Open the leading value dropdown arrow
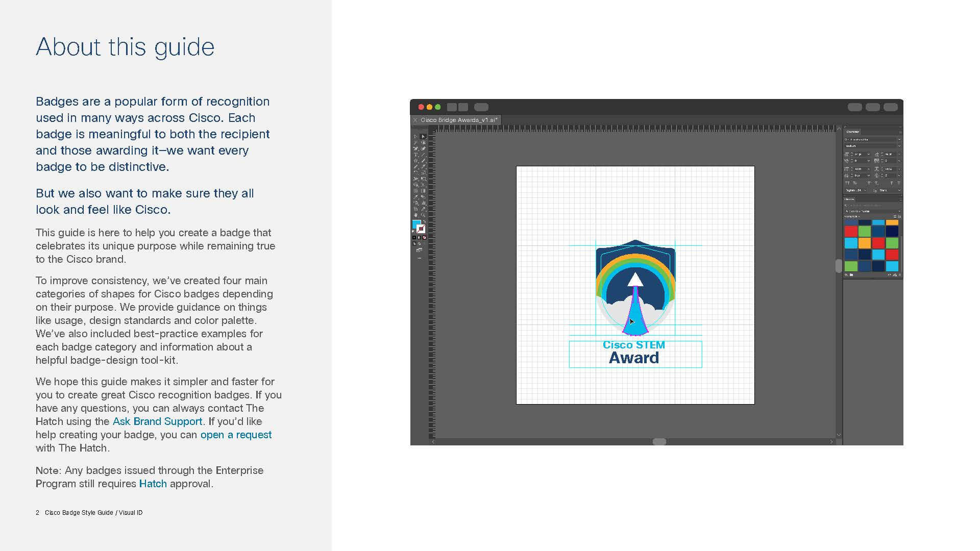The width and height of the screenshot is (980, 551). [899, 154]
